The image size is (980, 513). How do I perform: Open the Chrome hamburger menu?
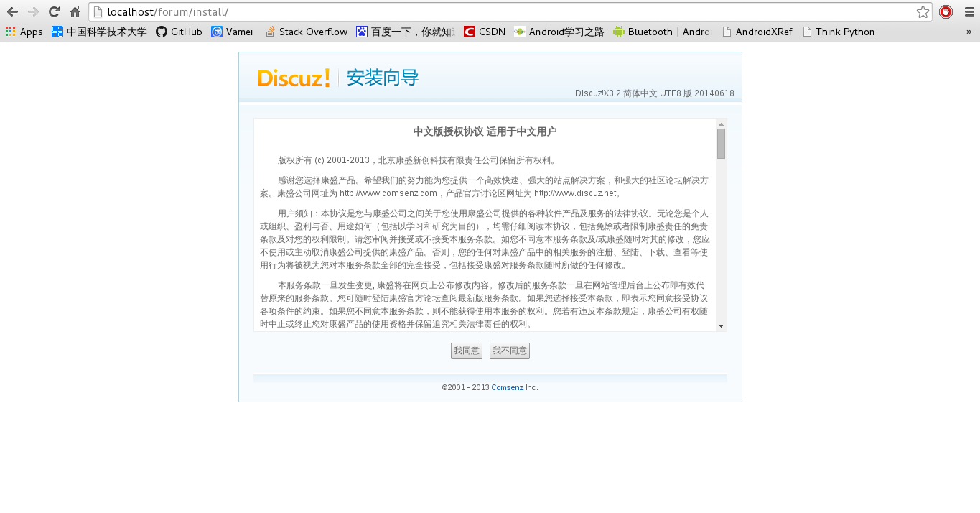pos(969,11)
